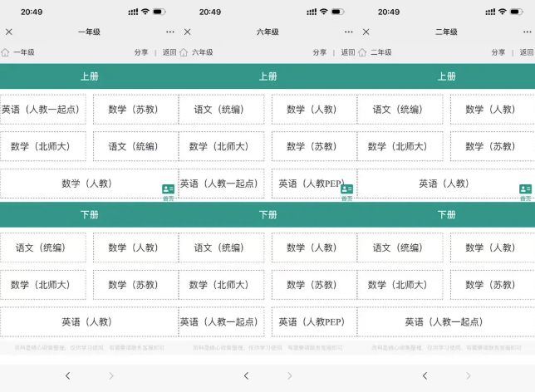The width and height of the screenshot is (535, 392).
Task: Tap 分享 on the 一年级 screen
Action: click(141, 52)
